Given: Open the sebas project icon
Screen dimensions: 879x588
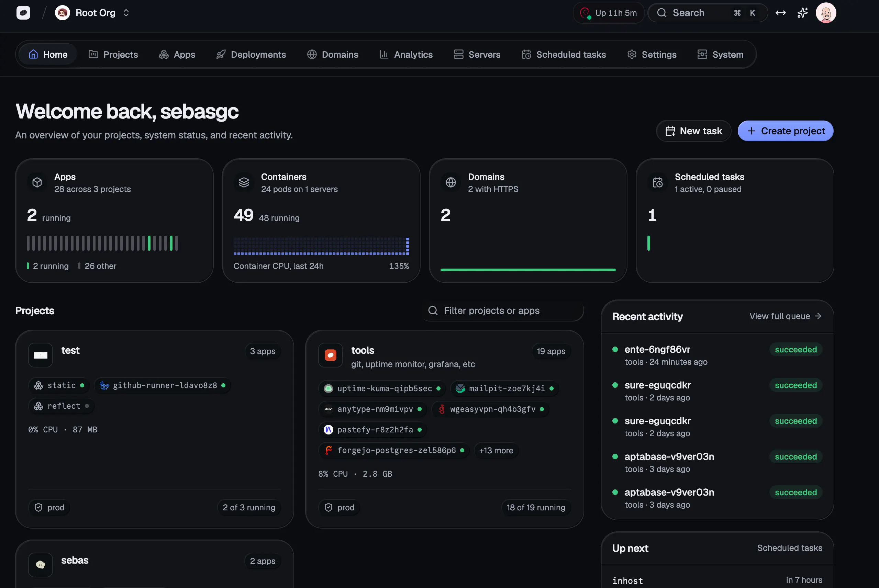Looking at the screenshot, I should click(x=41, y=565).
